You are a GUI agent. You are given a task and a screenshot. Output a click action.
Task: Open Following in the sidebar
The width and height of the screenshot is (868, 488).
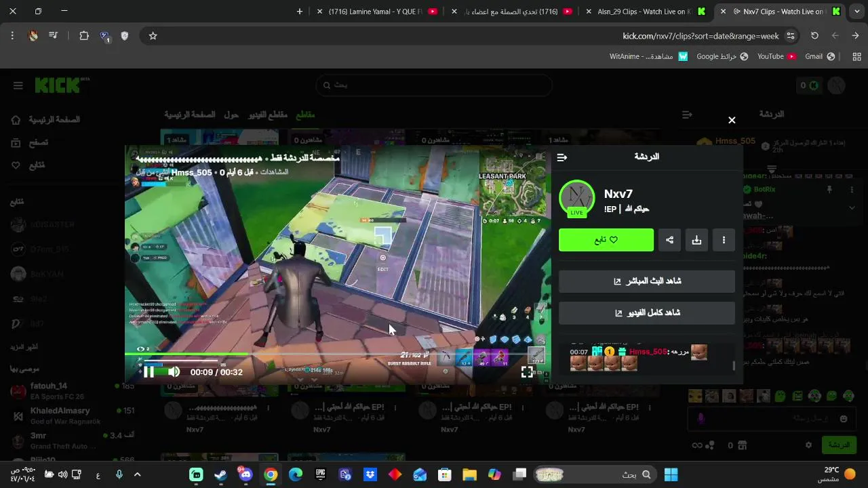[x=28, y=165]
